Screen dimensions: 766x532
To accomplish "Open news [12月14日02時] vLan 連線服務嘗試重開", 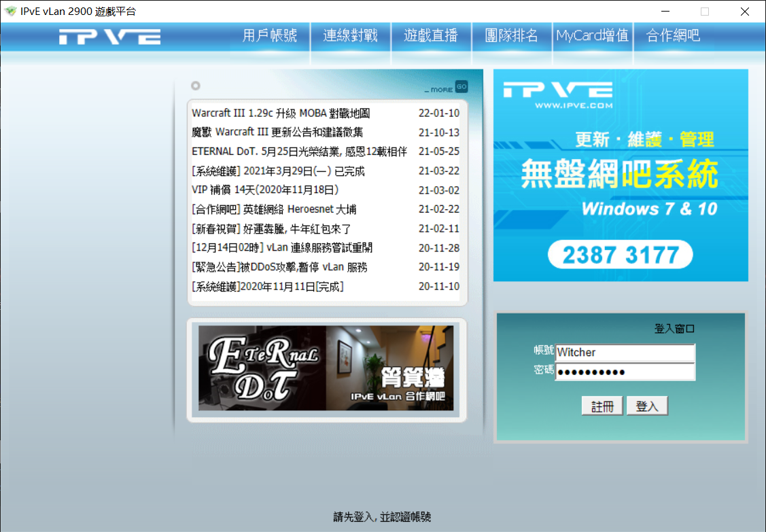I will (282, 248).
